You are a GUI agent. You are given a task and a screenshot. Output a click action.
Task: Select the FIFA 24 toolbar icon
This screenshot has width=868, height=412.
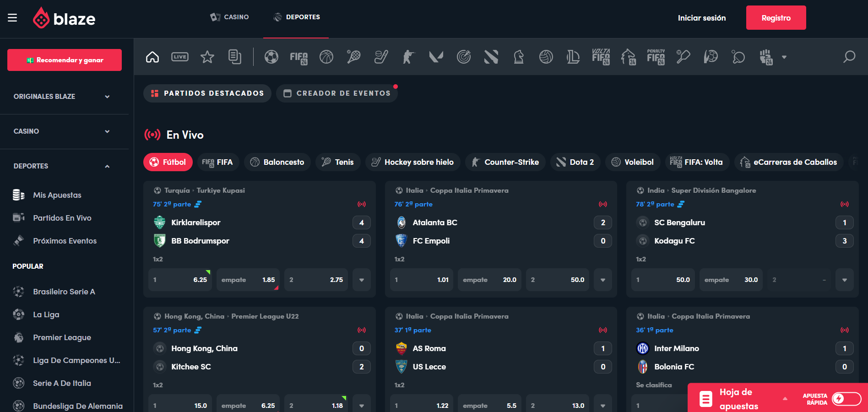point(299,57)
